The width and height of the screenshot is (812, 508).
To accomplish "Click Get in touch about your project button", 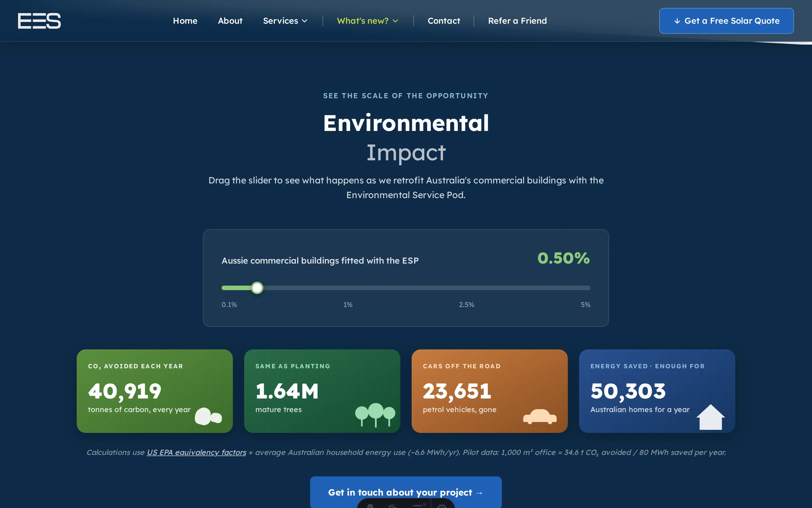I will point(406,492).
